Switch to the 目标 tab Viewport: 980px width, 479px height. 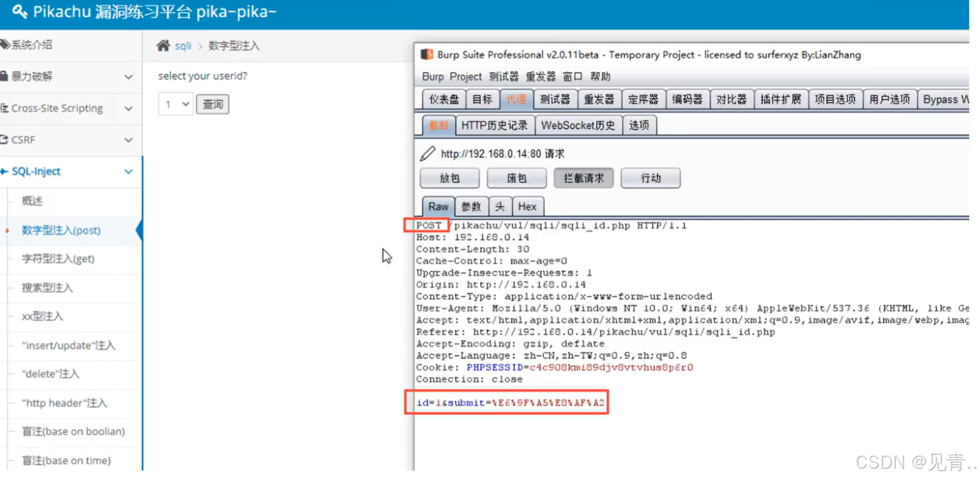(482, 99)
